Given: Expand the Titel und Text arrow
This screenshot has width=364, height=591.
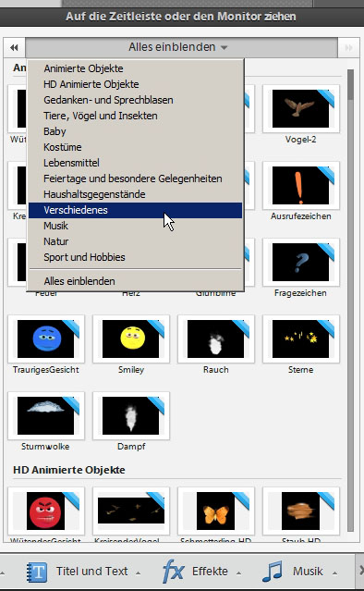Looking at the screenshot, I should (139, 573).
